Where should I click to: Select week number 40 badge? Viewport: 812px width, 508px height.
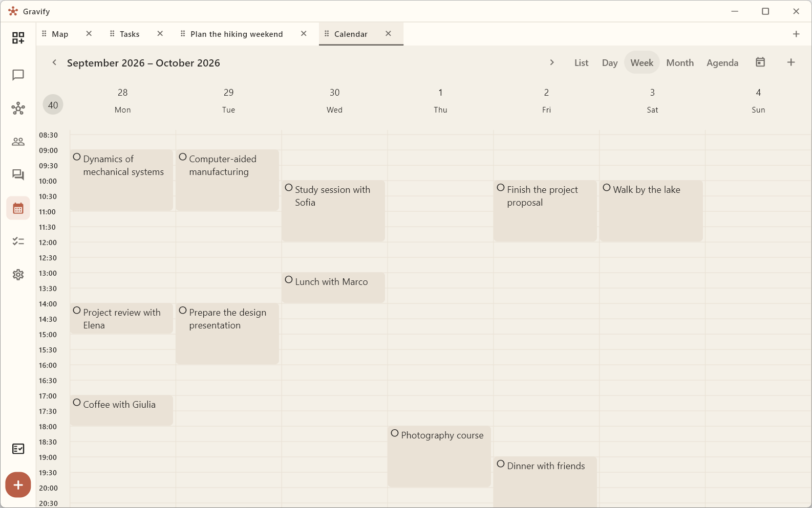pyautogui.click(x=53, y=105)
